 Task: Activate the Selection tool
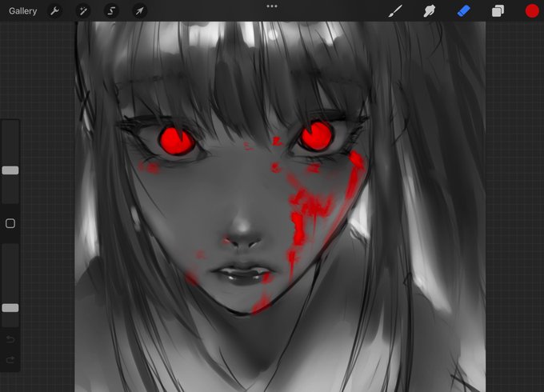click(x=111, y=11)
